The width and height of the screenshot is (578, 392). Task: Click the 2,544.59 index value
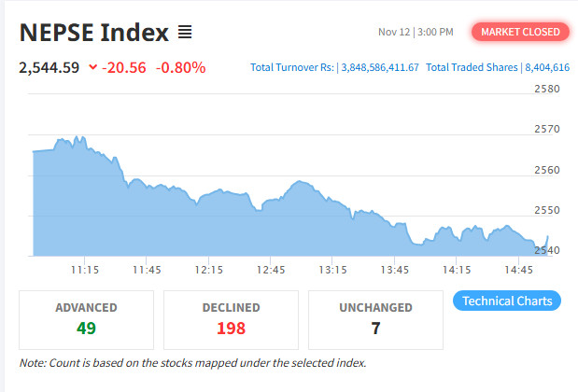click(49, 67)
